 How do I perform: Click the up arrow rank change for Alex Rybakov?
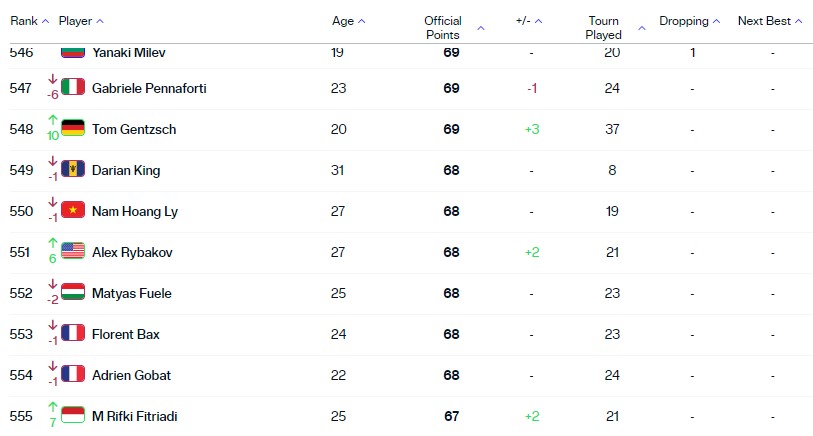point(52,242)
